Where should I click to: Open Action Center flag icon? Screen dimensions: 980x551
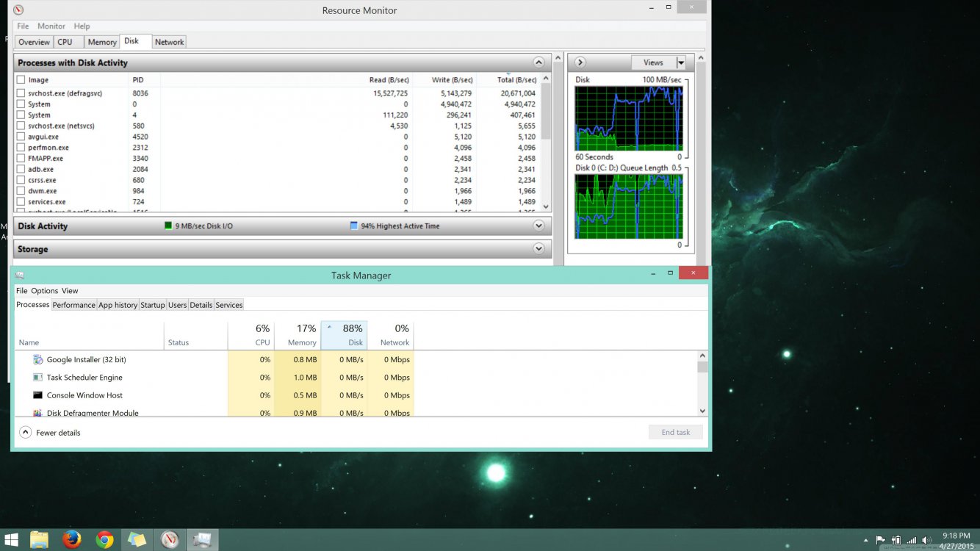coord(880,541)
